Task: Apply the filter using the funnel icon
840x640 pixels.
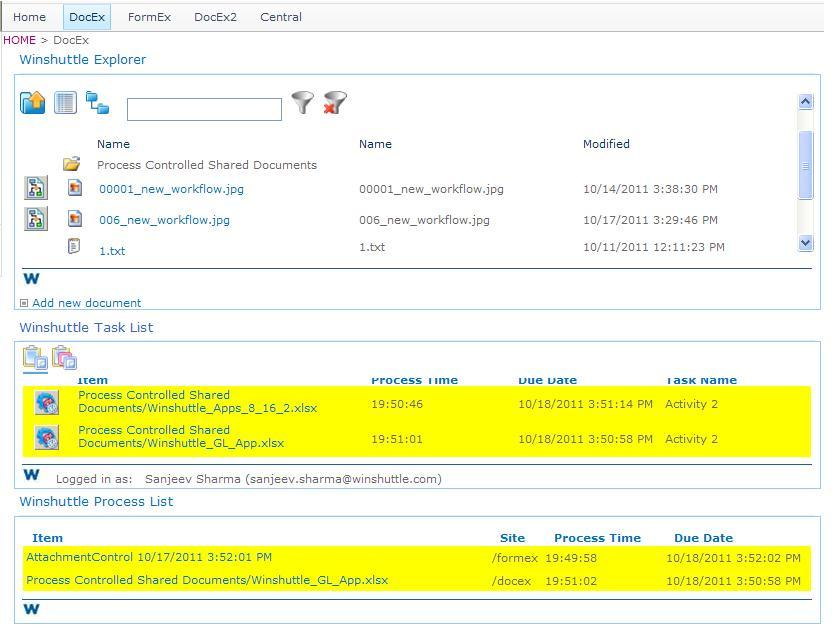Action: click(x=303, y=103)
